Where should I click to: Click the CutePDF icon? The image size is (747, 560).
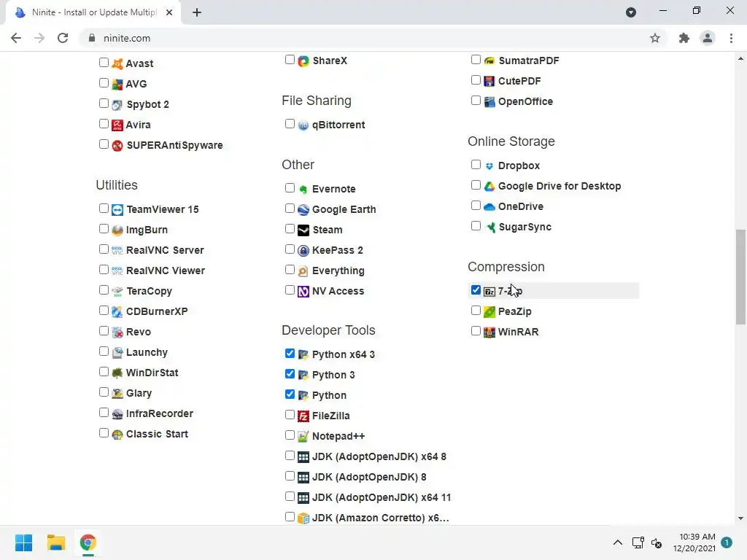(489, 81)
